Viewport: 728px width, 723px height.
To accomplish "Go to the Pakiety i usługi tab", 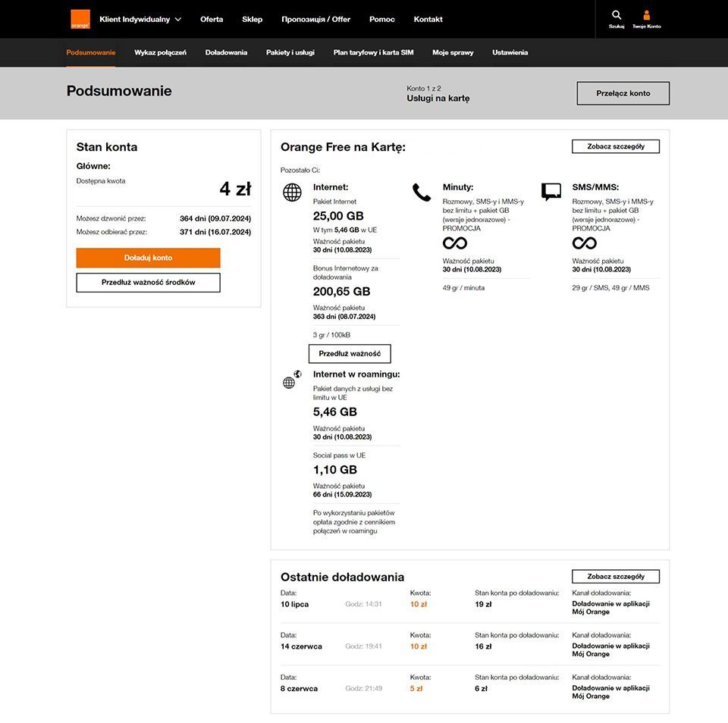I will tap(290, 52).
